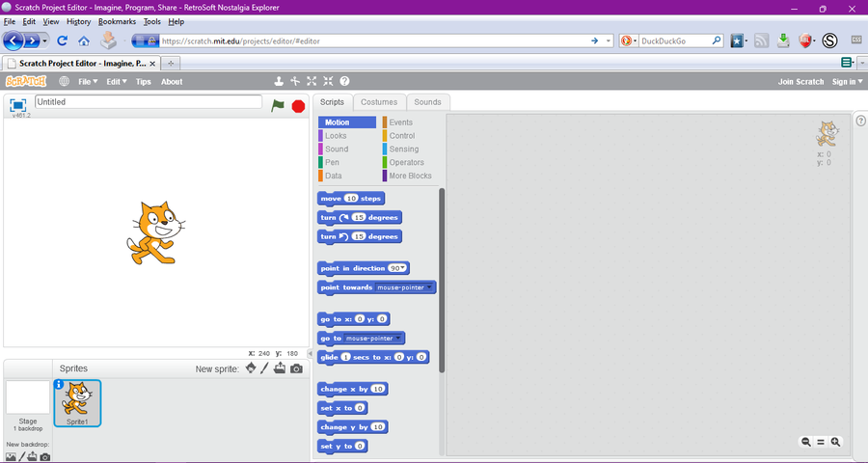
Task: Switch to the Sounds tab
Action: tap(428, 102)
